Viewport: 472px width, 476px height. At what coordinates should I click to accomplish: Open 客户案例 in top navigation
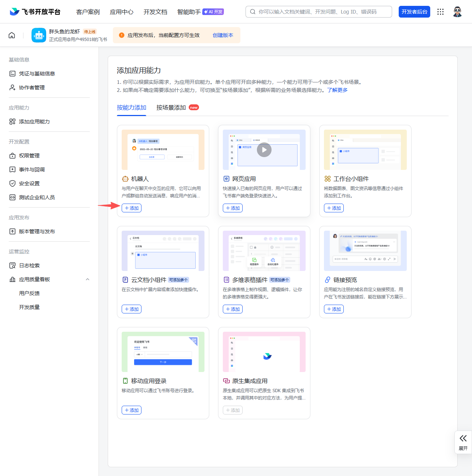coord(88,12)
